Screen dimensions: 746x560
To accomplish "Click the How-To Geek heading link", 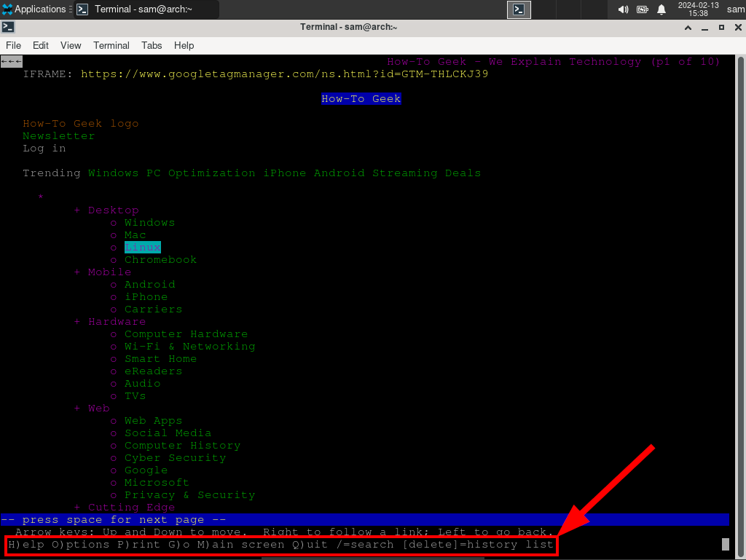I will [361, 99].
